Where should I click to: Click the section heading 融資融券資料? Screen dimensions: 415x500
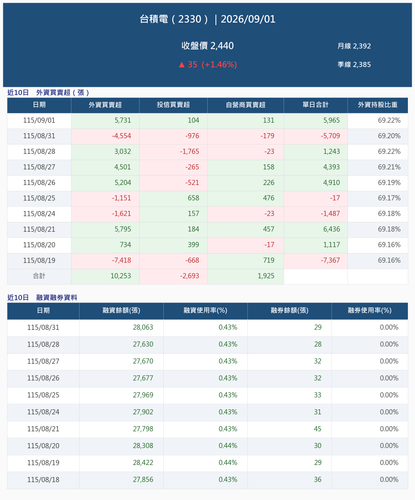pyautogui.click(x=57, y=297)
